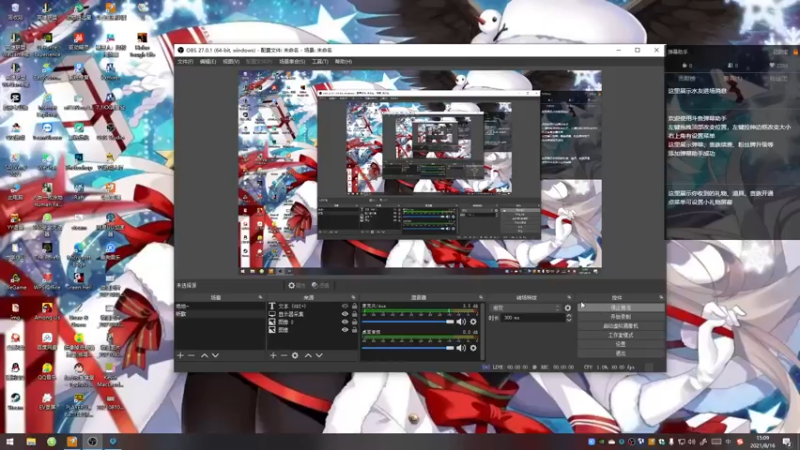This screenshot has width=800, height=450.
Task: Add a new source with plus icon
Action: 273,355
